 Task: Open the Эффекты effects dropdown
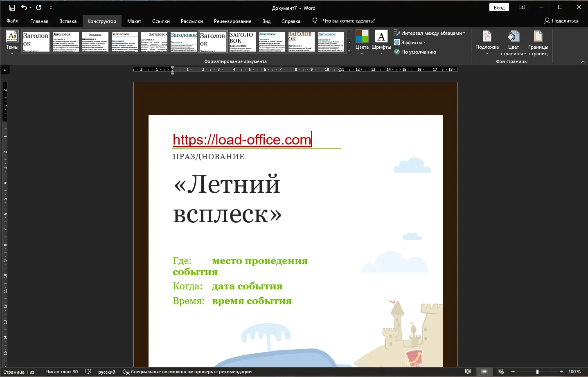pos(410,43)
